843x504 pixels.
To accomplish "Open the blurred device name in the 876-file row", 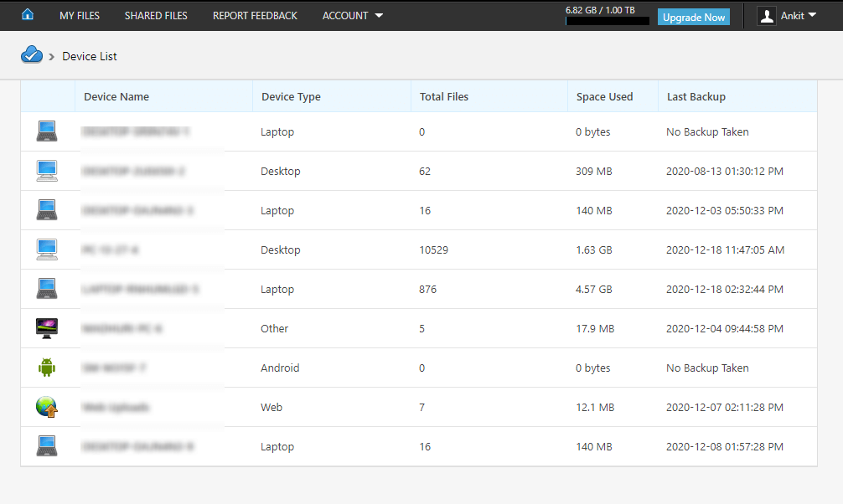I will point(140,289).
